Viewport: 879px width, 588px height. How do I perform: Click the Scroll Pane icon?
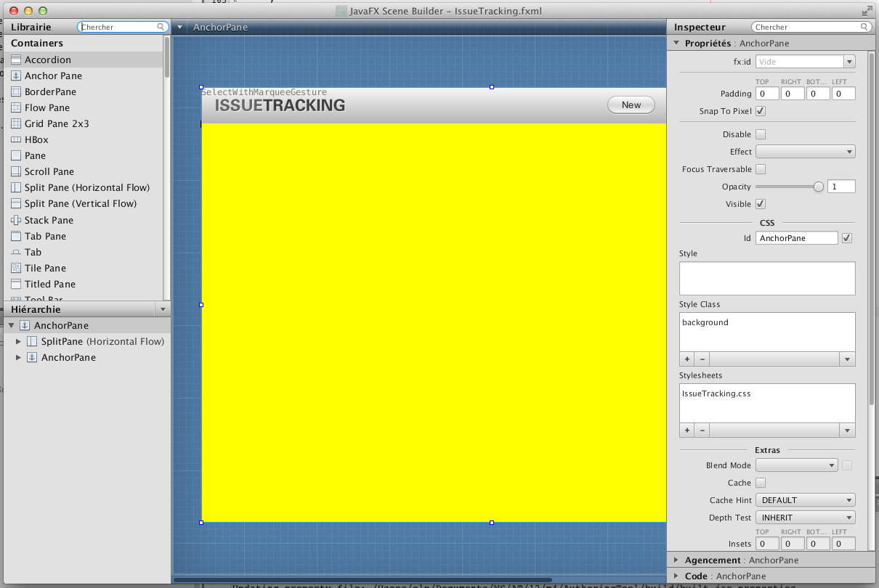click(x=16, y=171)
